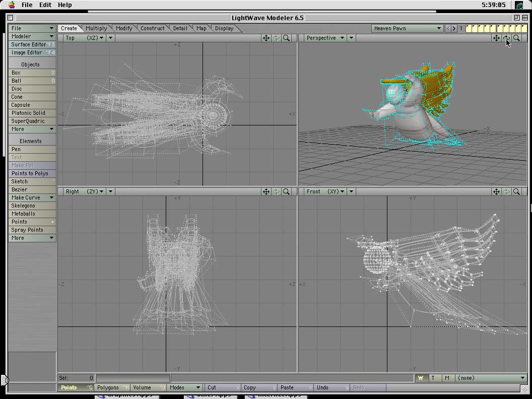The width and height of the screenshot is (532, 399).
Task: Click the zoom magnifier in Top viewport
Action: click(x=286, y=38)
